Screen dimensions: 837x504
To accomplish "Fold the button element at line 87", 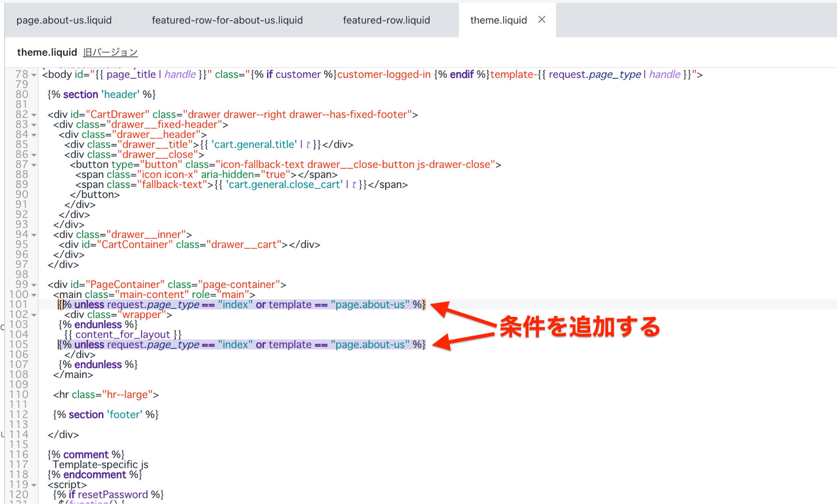I will pos(34,165).
